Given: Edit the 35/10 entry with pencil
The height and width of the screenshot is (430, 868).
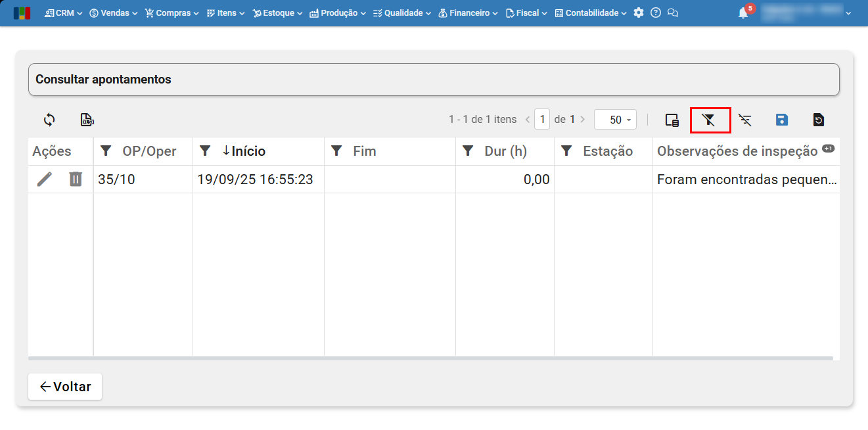Looking at the screenshot, I should point(44,179).
